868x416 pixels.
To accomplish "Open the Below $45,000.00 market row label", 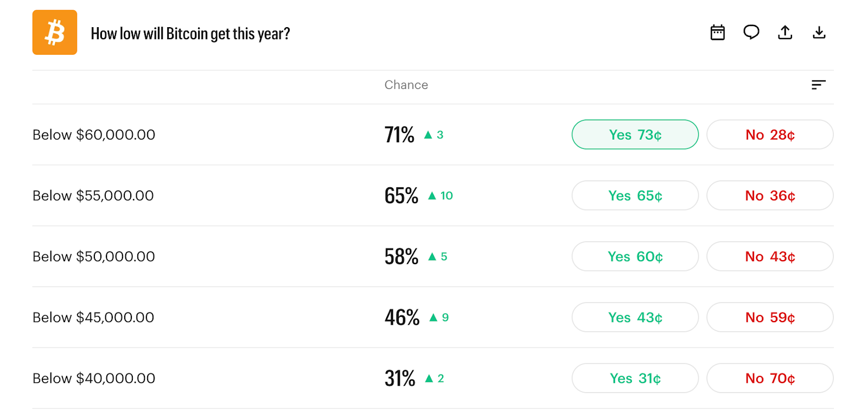I will click(93, 317).
